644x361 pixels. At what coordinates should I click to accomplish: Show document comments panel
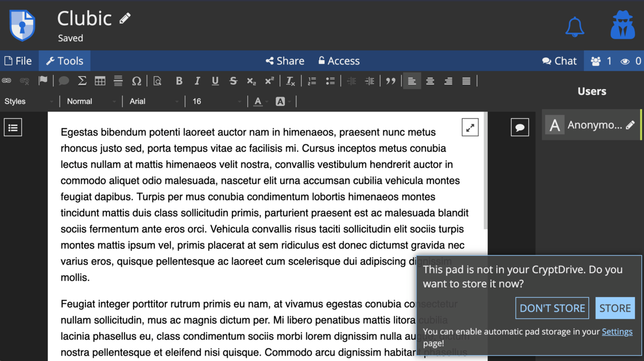tap(519, 128)
